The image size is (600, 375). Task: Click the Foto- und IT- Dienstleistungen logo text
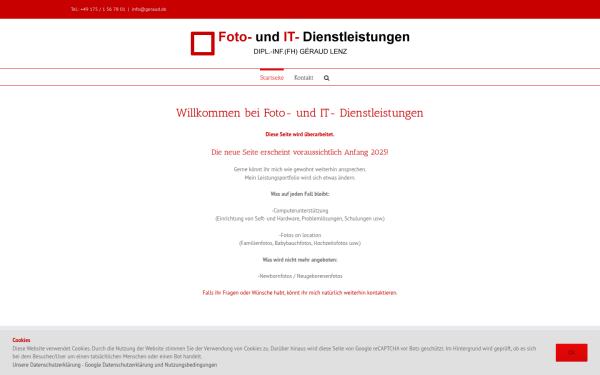coord(314,37)
